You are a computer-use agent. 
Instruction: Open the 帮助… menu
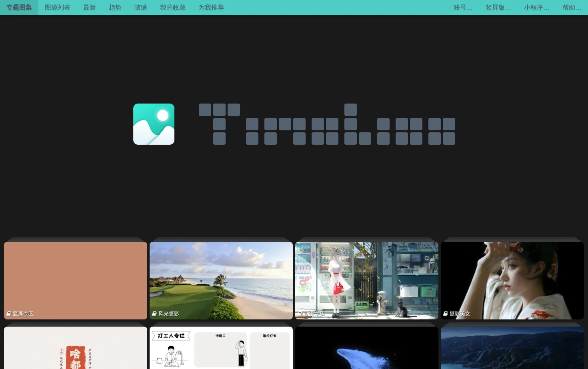[572, 8]
